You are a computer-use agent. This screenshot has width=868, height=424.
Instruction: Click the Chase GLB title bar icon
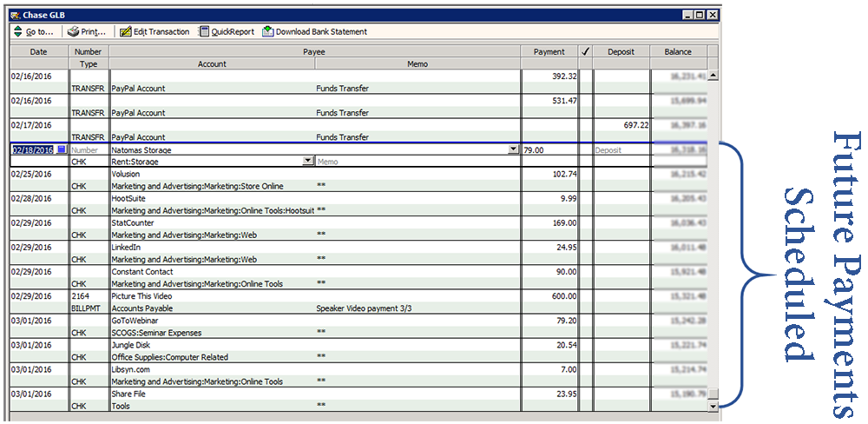click(x=16, y=15)
